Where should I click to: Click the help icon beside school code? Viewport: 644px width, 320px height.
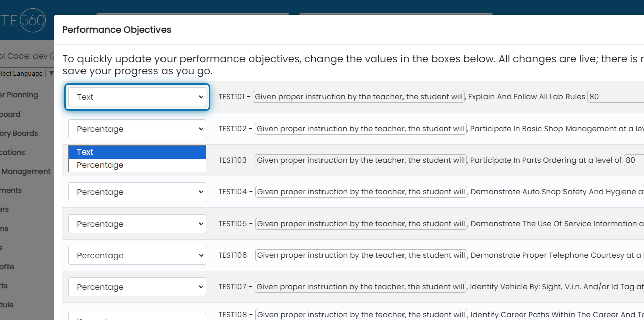point(52,56)
